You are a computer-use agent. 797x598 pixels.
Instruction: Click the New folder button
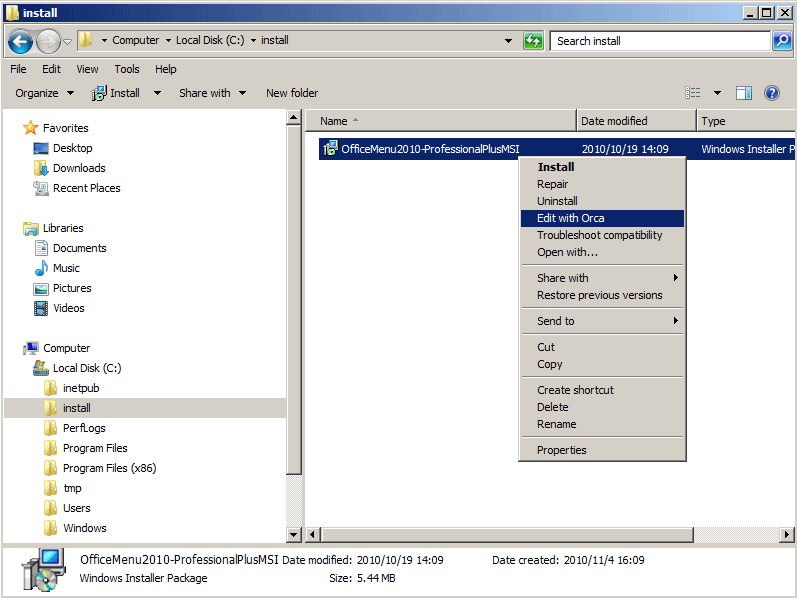point(292,93)
